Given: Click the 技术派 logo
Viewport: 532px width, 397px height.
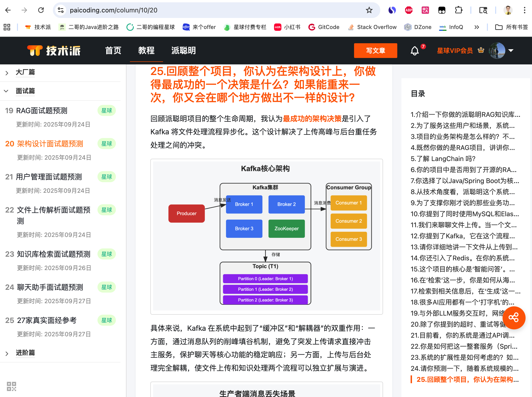Looking at the screenshot, I should [x=54, y=51].
